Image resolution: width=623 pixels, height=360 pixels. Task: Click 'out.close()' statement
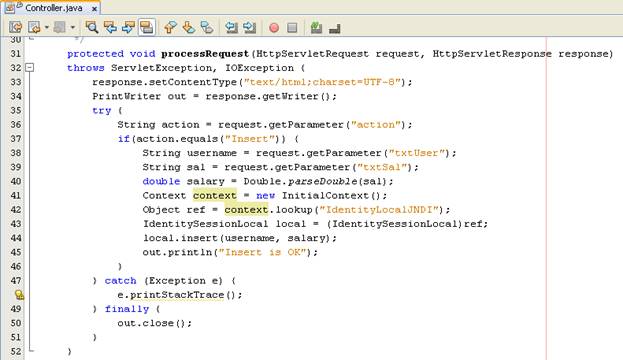coord(155,323)
